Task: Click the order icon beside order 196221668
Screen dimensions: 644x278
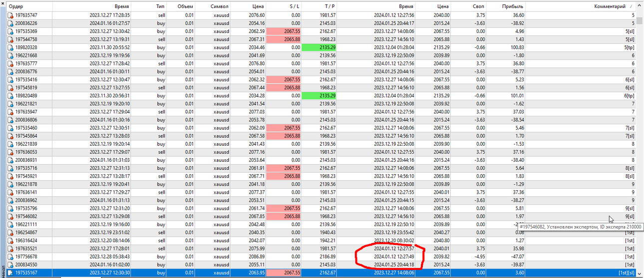Action: tap(10, 55)
